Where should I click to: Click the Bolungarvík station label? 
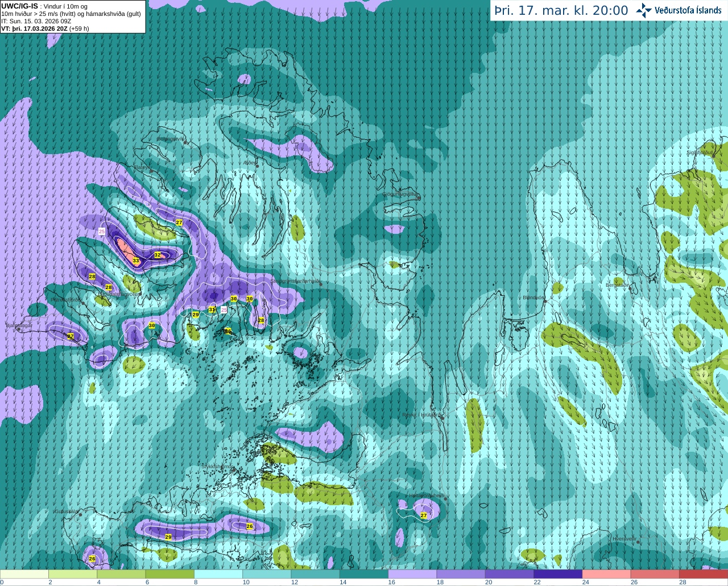click(x=170, y=138)
